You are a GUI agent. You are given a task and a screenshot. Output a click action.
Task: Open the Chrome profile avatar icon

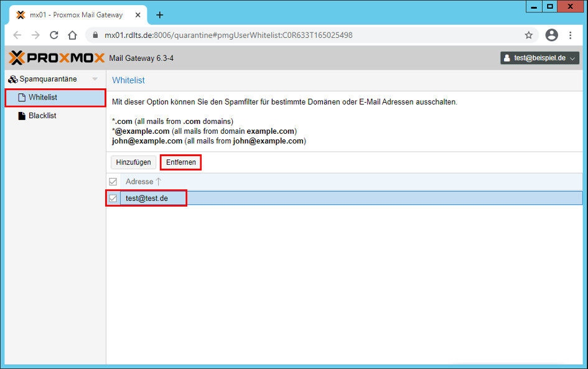point(551,35)
